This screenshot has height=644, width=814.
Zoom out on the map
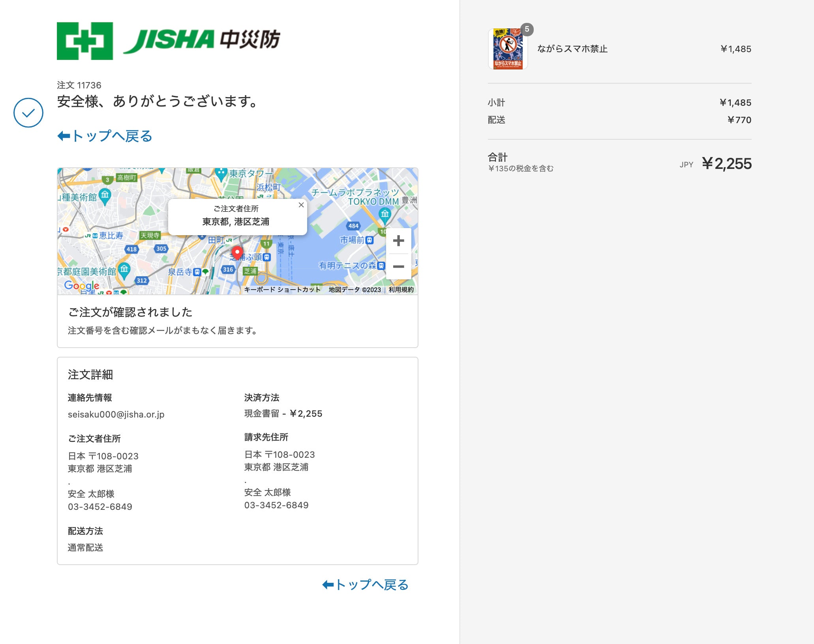398,267
